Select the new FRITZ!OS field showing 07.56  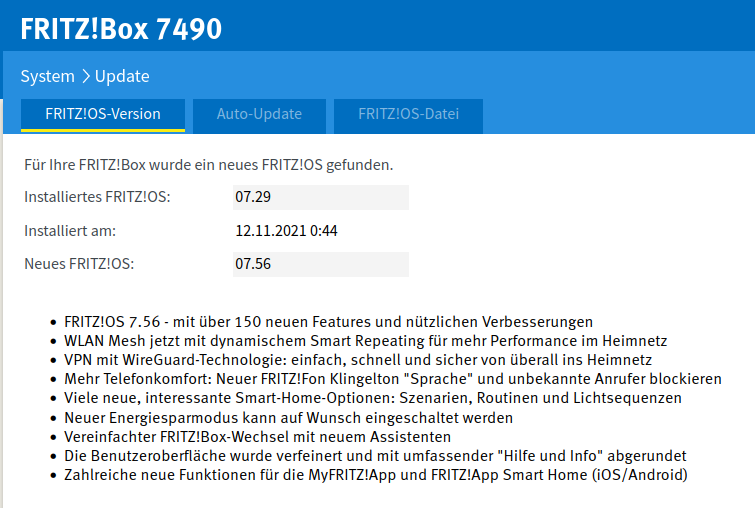(321, 264)
